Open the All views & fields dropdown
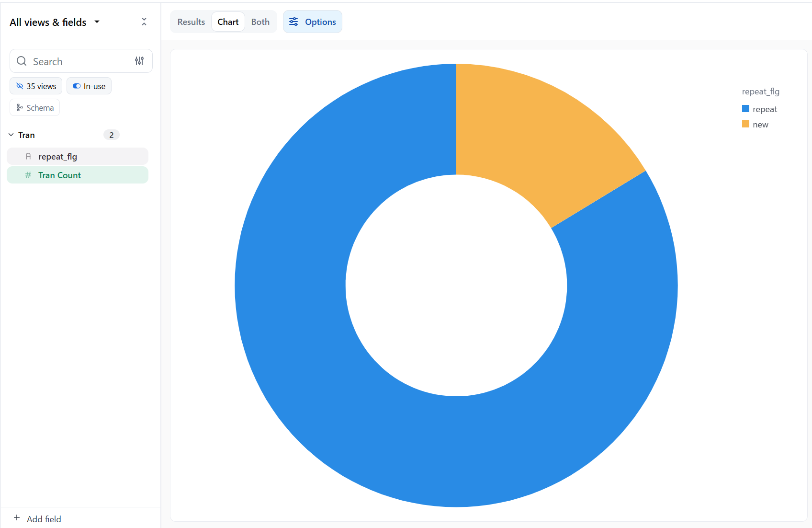Image resolution: width=812 pixels, height=528 pixels. [x=55, y=23]
